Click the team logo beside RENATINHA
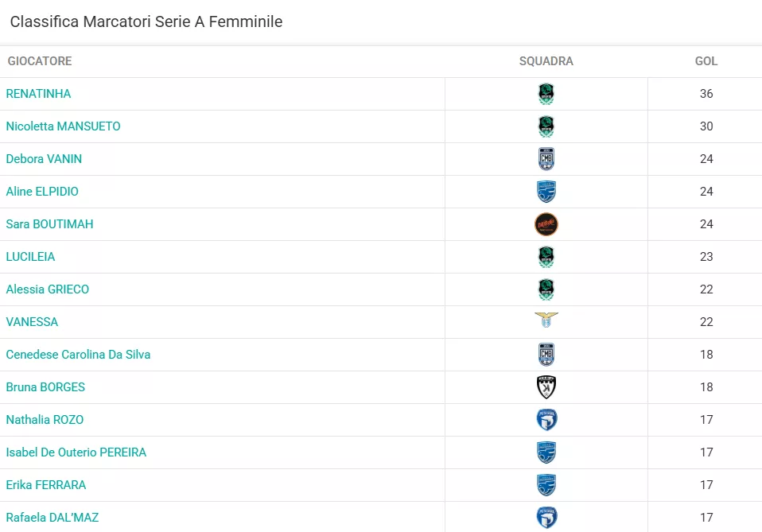762x532 pixels. [546, 94]
